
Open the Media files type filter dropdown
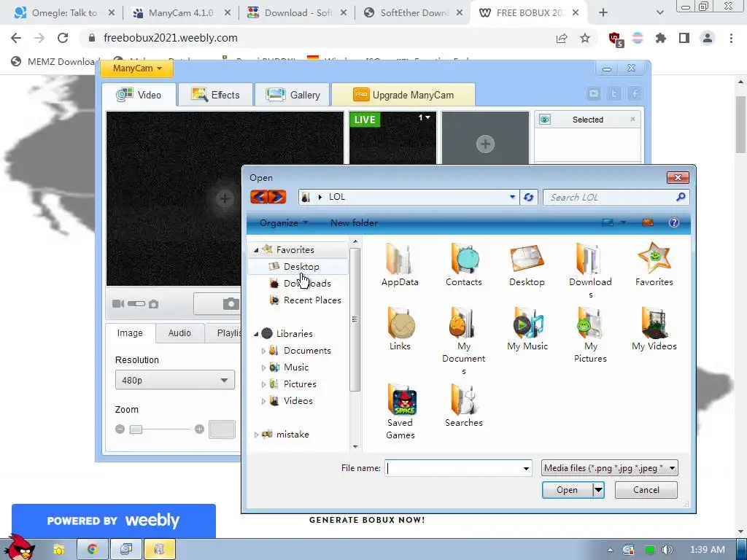[x=609, y=468]
